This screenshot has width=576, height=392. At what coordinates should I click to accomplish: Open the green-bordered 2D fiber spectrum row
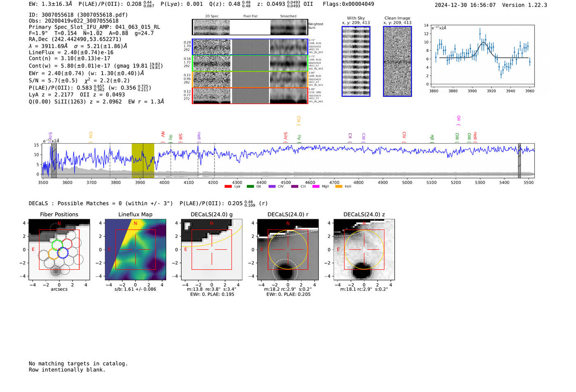[250, 63]
